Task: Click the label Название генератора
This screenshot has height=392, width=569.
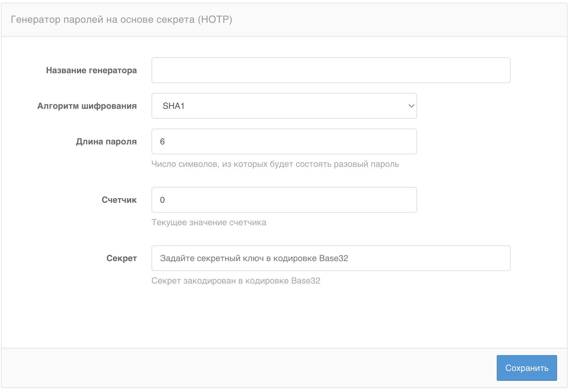Action: (91, 70)
